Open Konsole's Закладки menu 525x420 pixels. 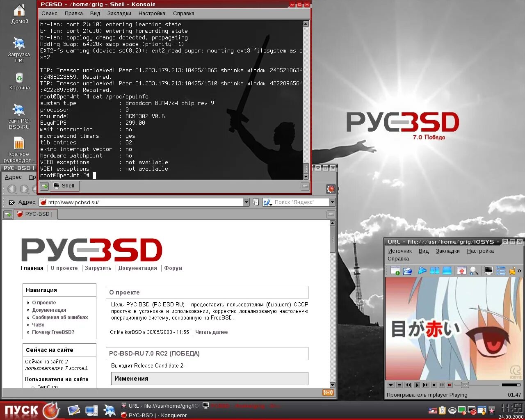(x=119, y=14)
